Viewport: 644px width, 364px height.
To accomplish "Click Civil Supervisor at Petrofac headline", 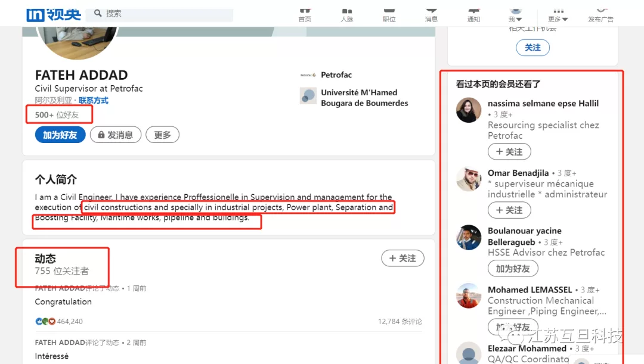I will coord(89,89).
